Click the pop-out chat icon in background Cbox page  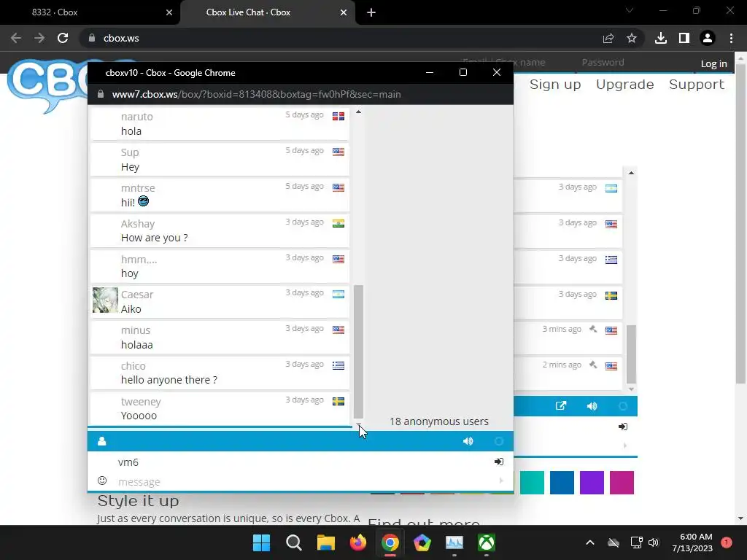click(x=561, y=405)
